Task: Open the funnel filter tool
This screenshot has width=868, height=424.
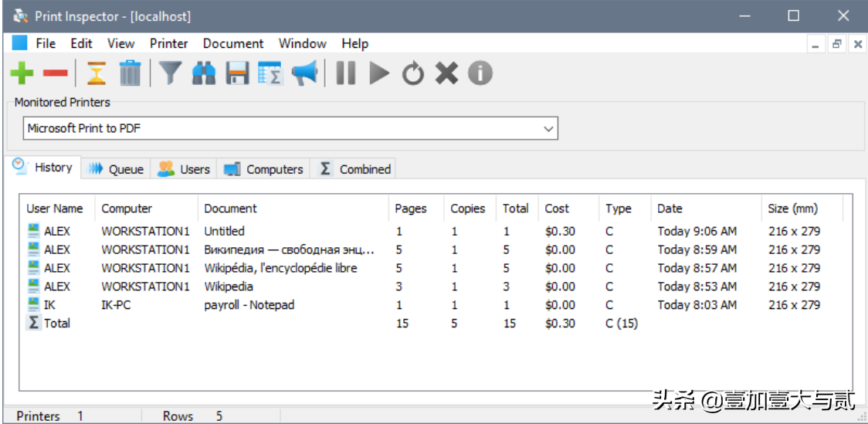Action: point(170,73)
